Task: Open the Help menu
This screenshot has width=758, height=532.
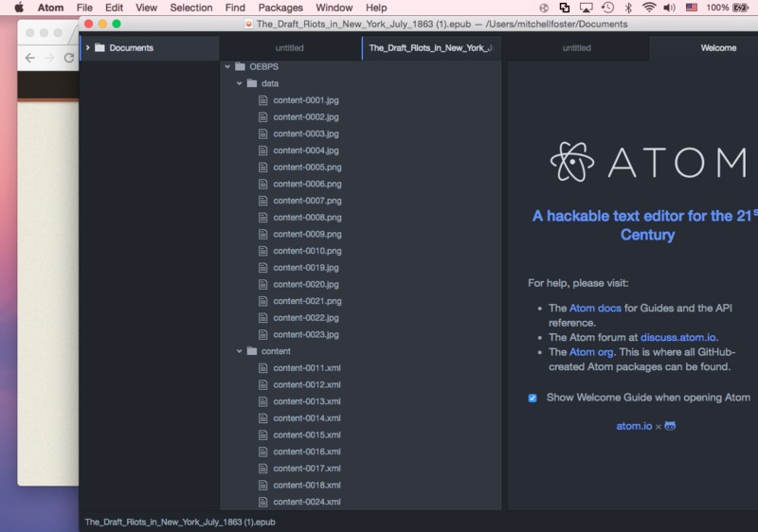Action: (376, 8)
